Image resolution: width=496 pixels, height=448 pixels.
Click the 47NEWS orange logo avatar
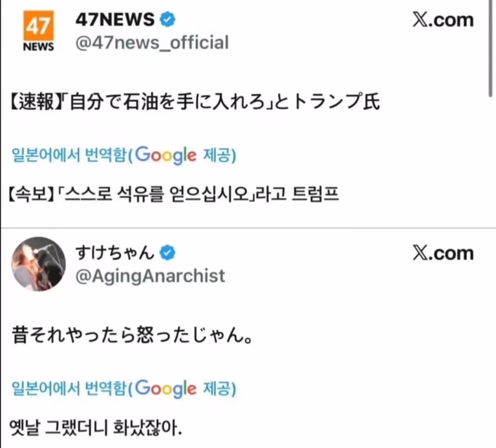click(39, 32)
